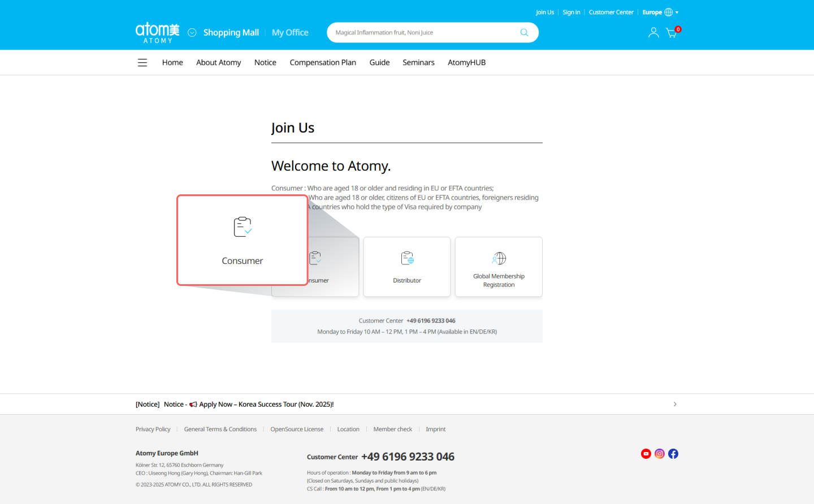Open the Guide menu item
814x504 pixels.
(379, 63)
